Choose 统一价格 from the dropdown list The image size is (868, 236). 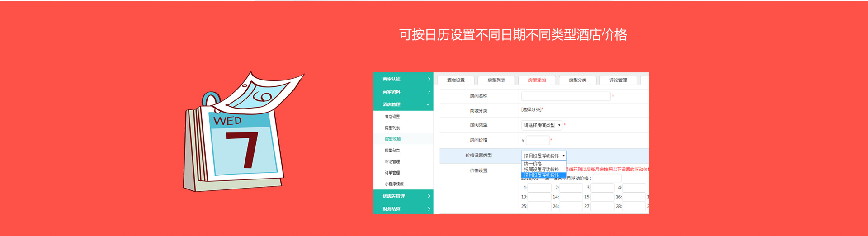(533, 164)
